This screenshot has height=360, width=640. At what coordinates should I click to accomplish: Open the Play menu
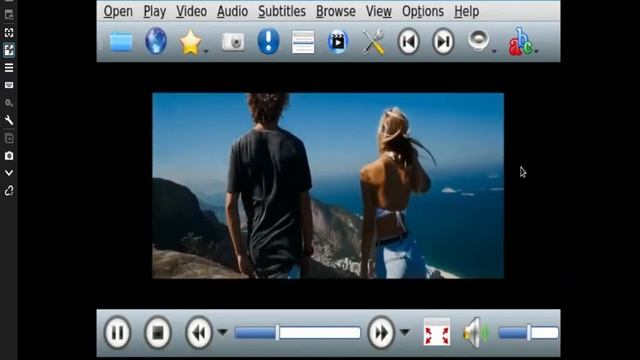click(155, 11)
